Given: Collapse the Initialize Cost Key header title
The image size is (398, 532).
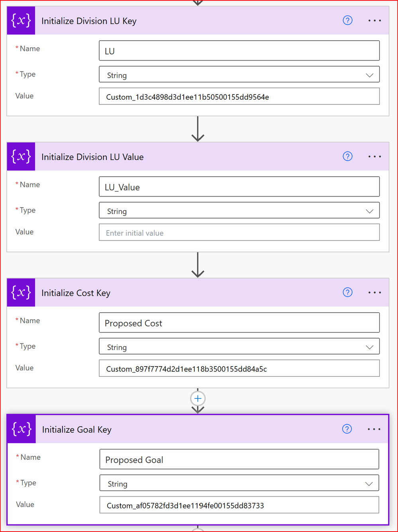Looking at the screenshot, I should click(x=76, y=293).
